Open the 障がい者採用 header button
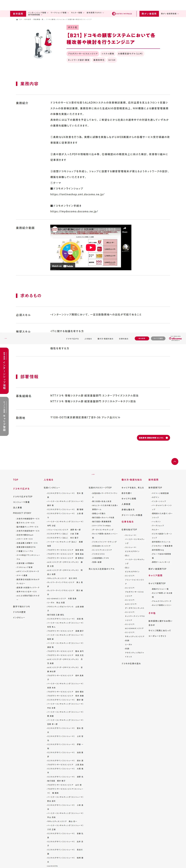The width and height of the screenshot is (186, 868). coord(149,14)
